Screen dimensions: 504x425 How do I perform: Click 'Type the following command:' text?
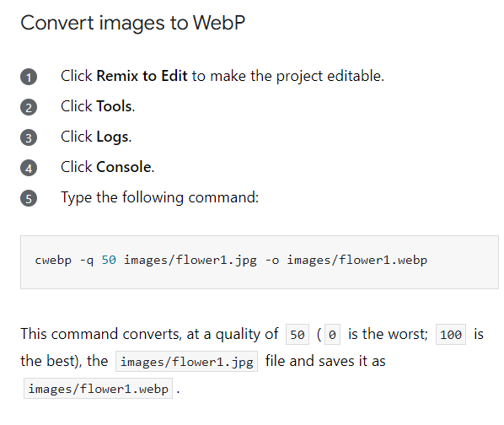160,197
